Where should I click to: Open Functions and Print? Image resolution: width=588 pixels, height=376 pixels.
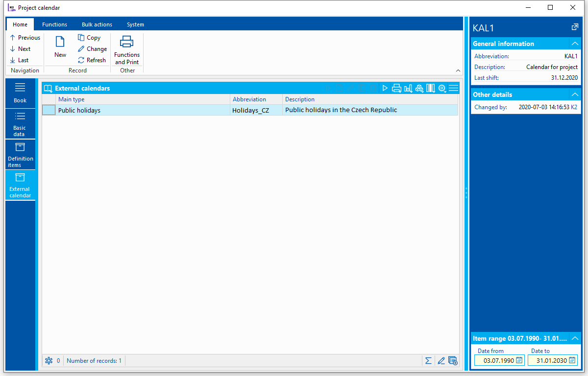127,50
